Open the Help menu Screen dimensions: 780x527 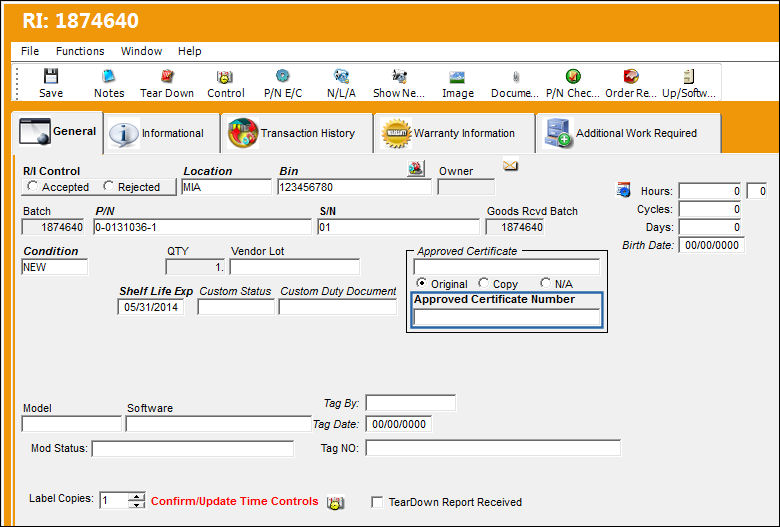(x=190, y=51)
